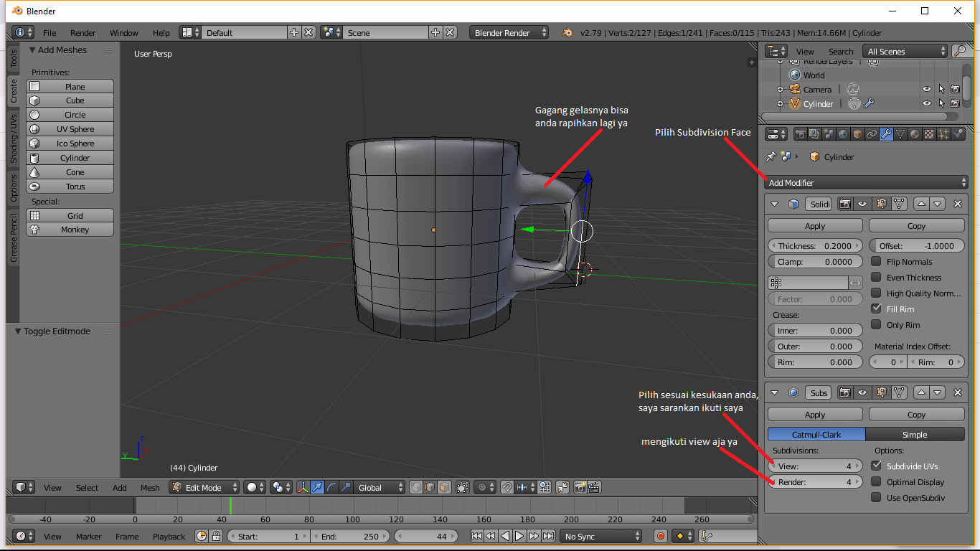Hide the Camera in the outliner
This screenshot has width=980, height=551.
tap(926, 89)
